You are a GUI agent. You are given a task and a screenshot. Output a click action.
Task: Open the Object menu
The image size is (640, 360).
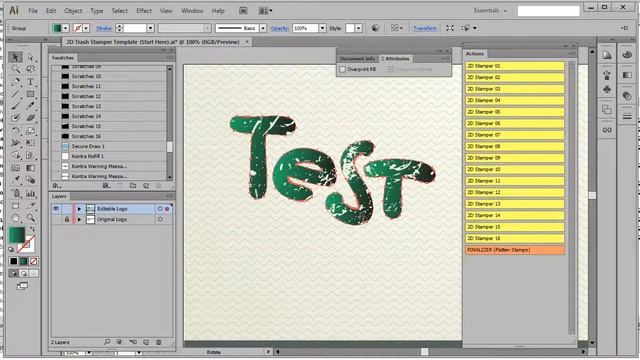pyautogui.click(x=73, y=11)
